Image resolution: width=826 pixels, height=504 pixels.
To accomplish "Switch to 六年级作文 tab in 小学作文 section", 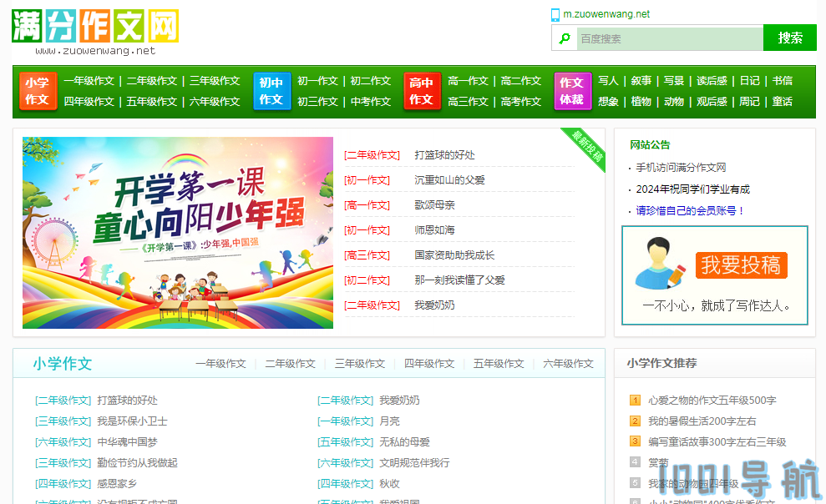I will 568,364.
